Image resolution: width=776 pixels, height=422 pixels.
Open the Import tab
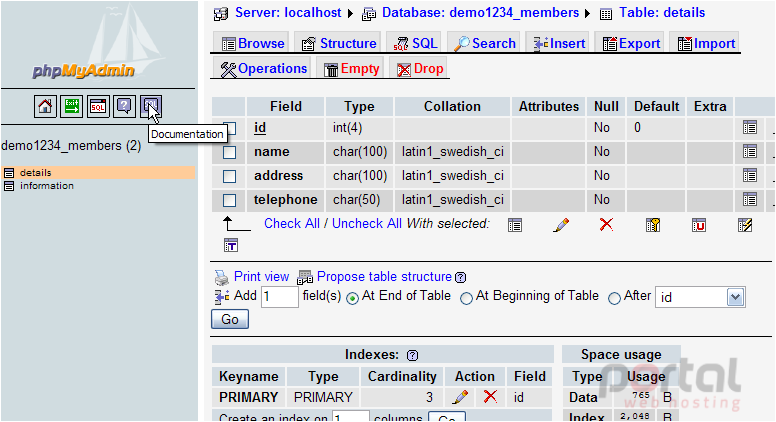[x=705, y=43]
